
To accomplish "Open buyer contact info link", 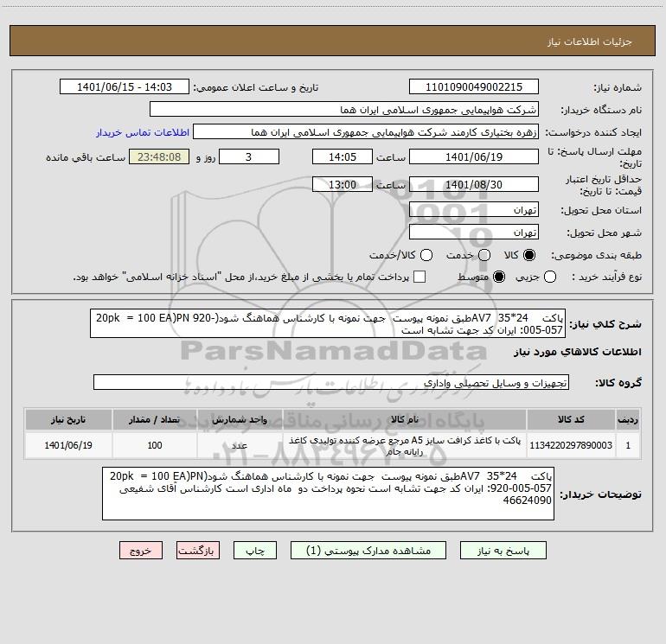I will pos(143,132).
